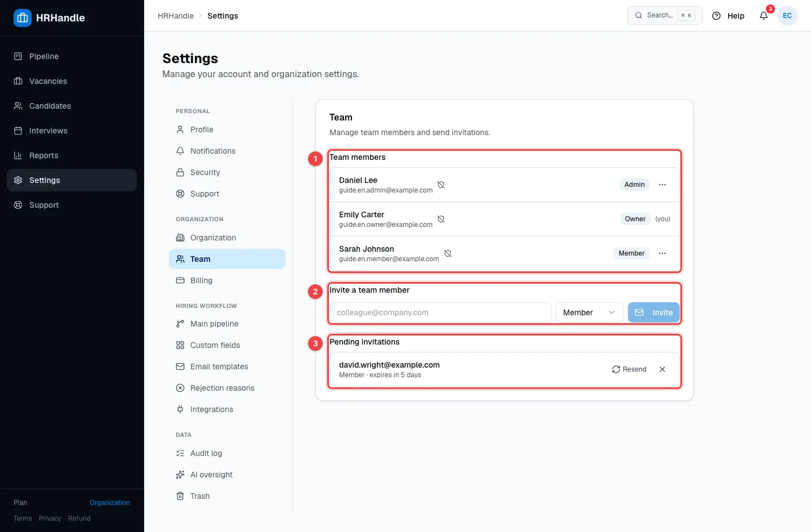Click the HRHandle briefcase logo
This screenshot has width=811, height=532.
(23, 18)
